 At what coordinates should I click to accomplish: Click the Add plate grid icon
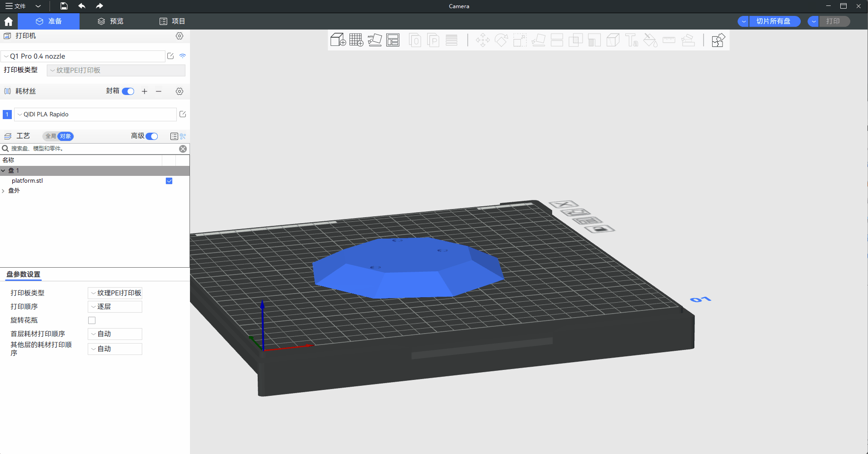[x=356, y=40]
